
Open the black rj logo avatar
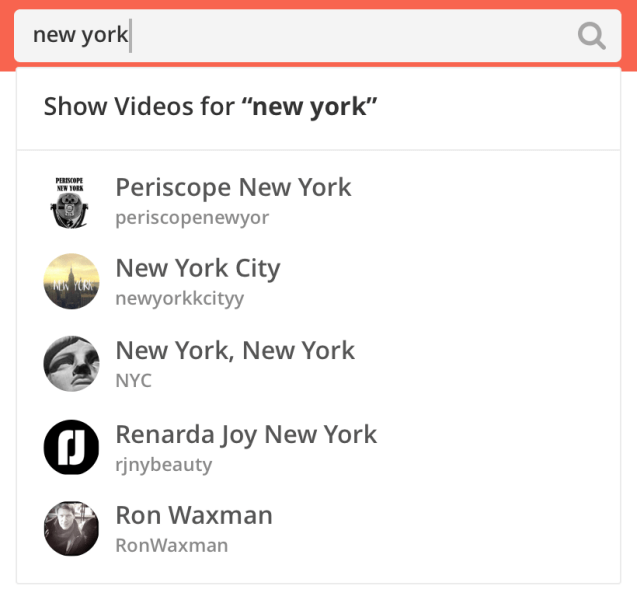coord(71,447)
